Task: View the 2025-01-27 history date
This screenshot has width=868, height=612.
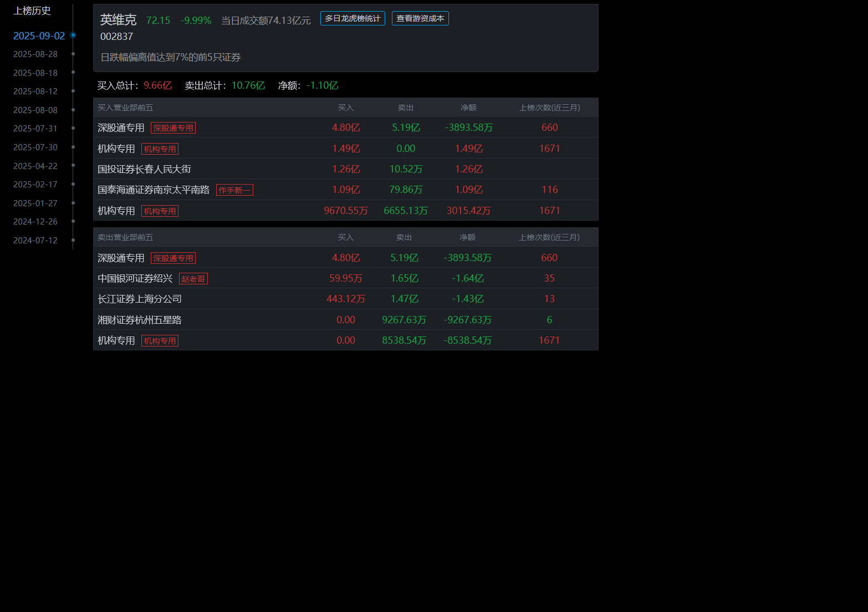Action: pos(35,203)
